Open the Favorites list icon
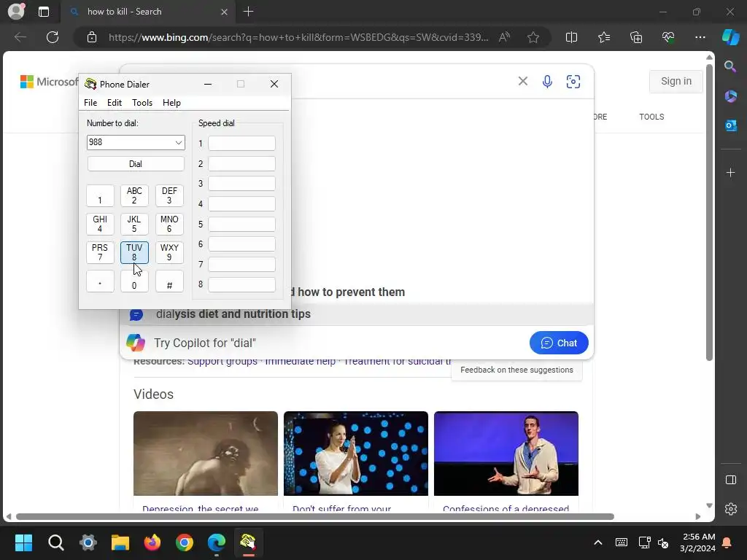The width and height of the screenshot is (747, 560). pyautogui.click(x=603, y=37)
